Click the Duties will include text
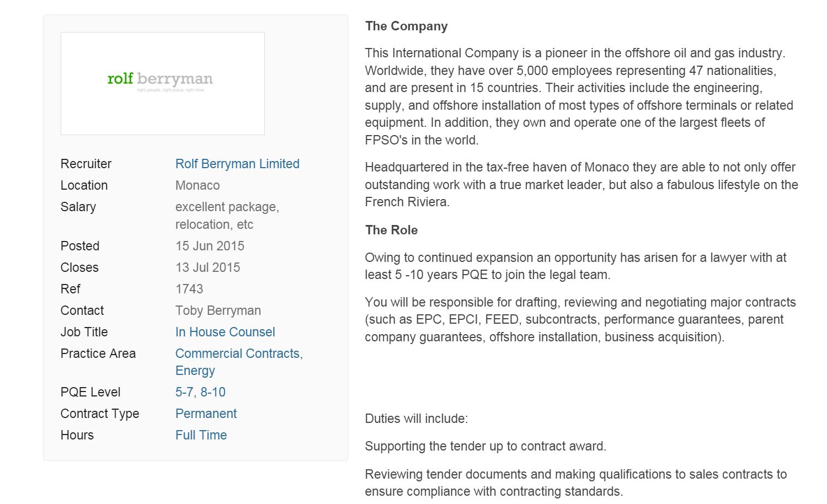The width and height of the screenshot is (827, 504). [x=417, y=419]
